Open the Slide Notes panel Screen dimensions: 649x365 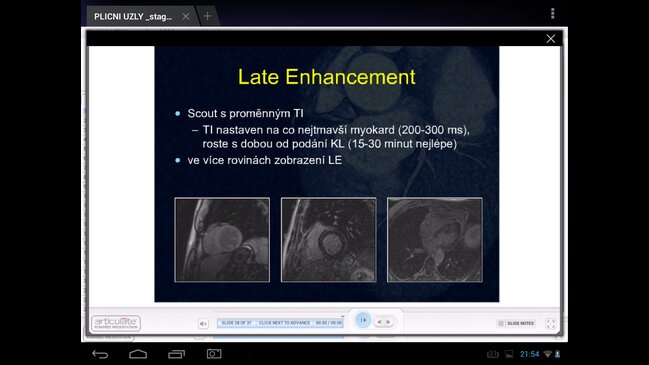[x=516, y=323]
